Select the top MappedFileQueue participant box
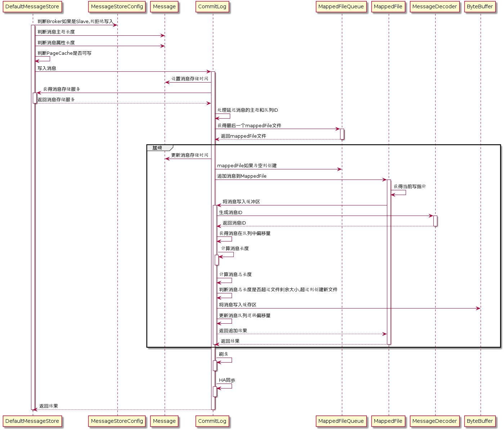This screenshot has width=504, height=430. (341, 7)
